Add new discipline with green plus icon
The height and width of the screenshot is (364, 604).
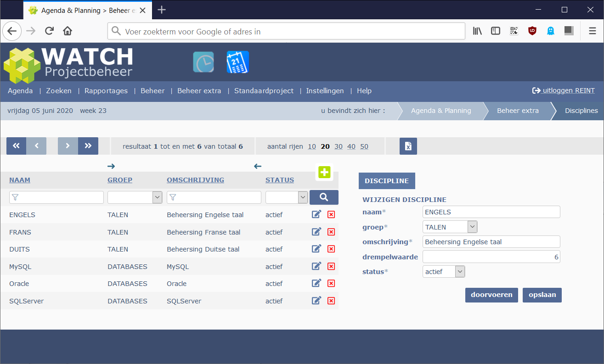pyautogui.click(x=324, y=172)
